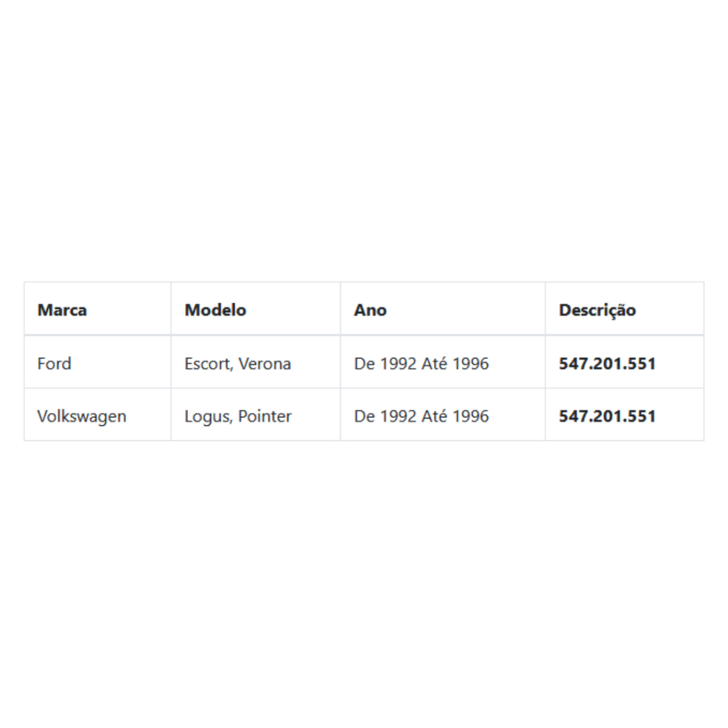Click 547.201.551 code in Volkswagen row
The width and height of the screenshot is (728, 728).
click(x=607, y=416)
